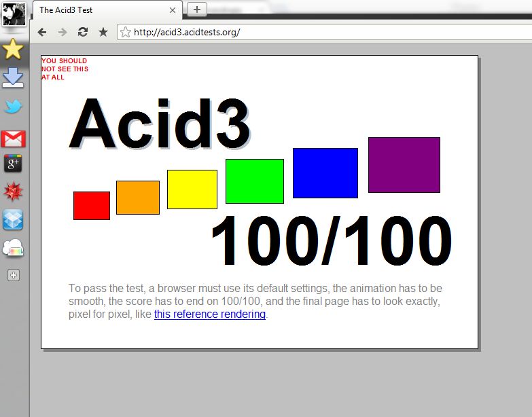Open a new tab with plus button
532x417 pixels.
[x=197, y=10]
